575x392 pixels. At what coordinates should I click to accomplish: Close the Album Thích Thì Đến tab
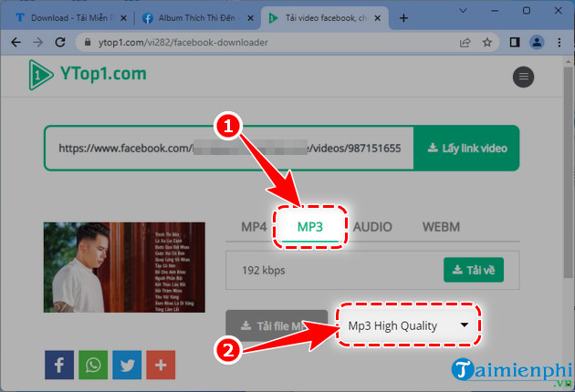point(250,18)
